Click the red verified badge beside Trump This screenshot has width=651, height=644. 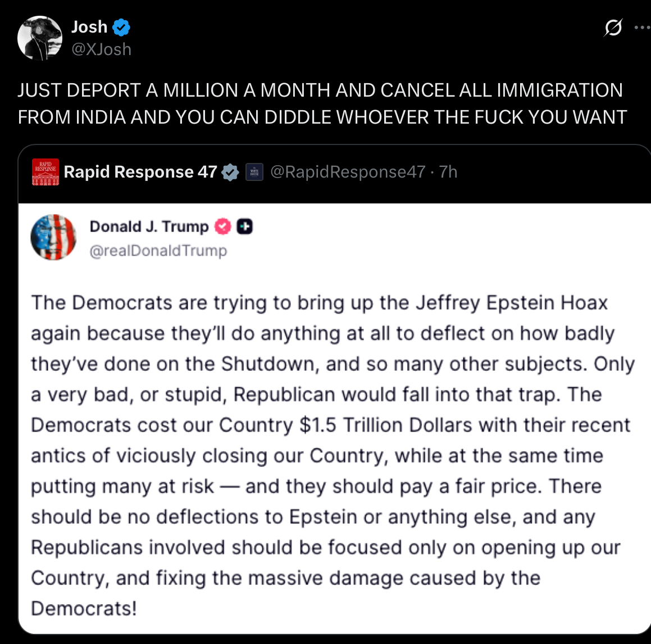[x=223, y=226]
